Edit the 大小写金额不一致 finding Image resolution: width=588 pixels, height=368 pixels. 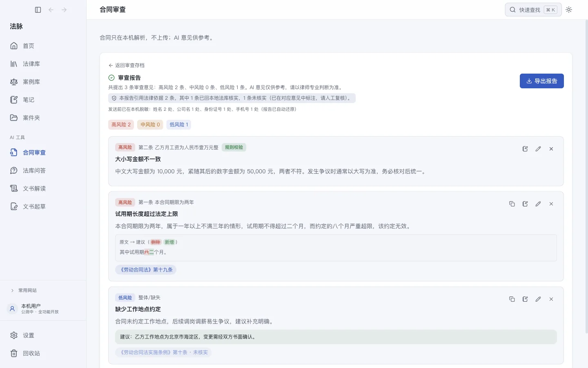tap(538, 149)
